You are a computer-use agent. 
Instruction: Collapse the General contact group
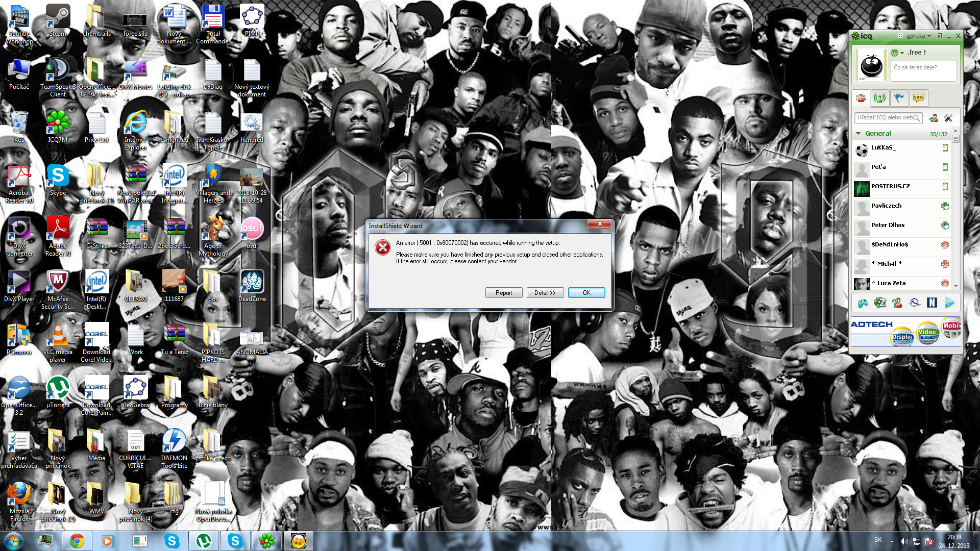click(x=859, y=134)
